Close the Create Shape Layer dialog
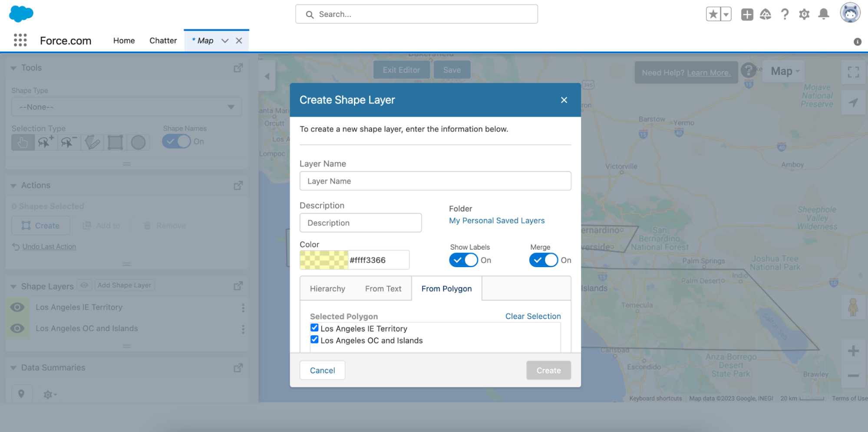The width and height of the screenshot is (868, 432). point(564,100)
